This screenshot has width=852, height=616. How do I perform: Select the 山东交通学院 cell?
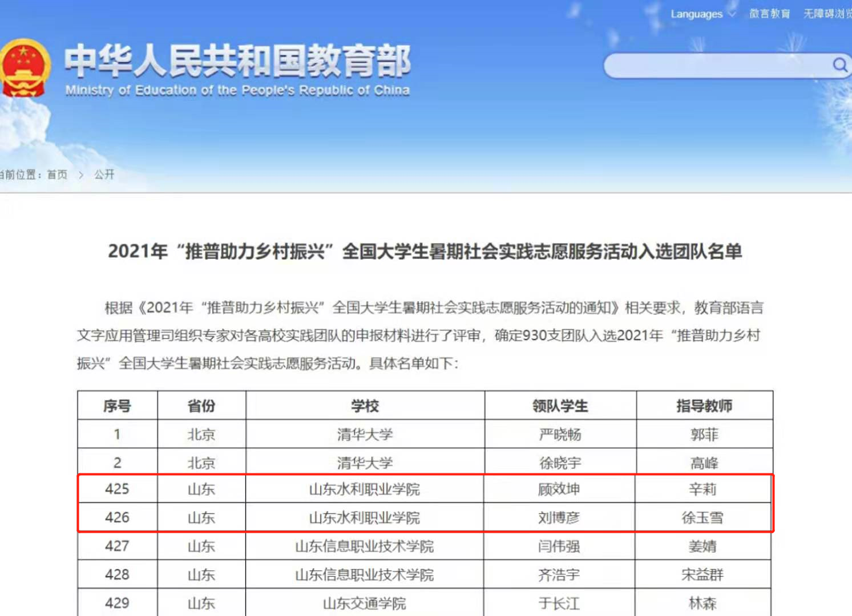[364, 603]
